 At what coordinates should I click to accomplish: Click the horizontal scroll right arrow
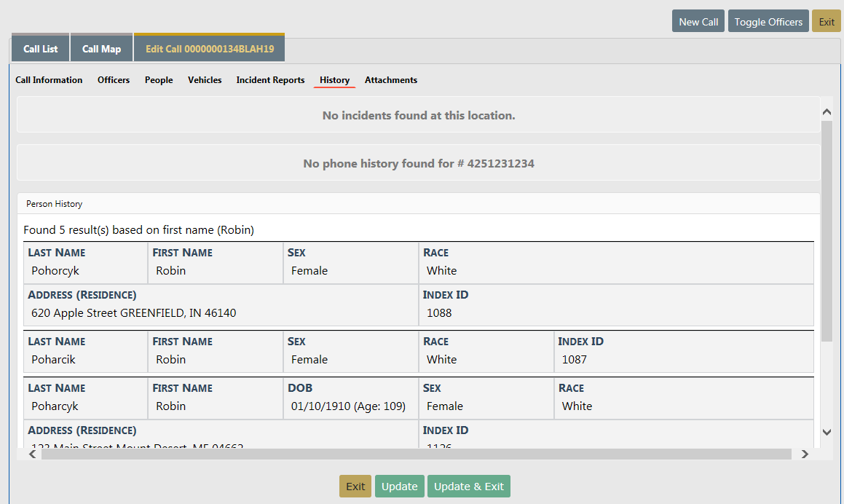[x=805, y=454]
